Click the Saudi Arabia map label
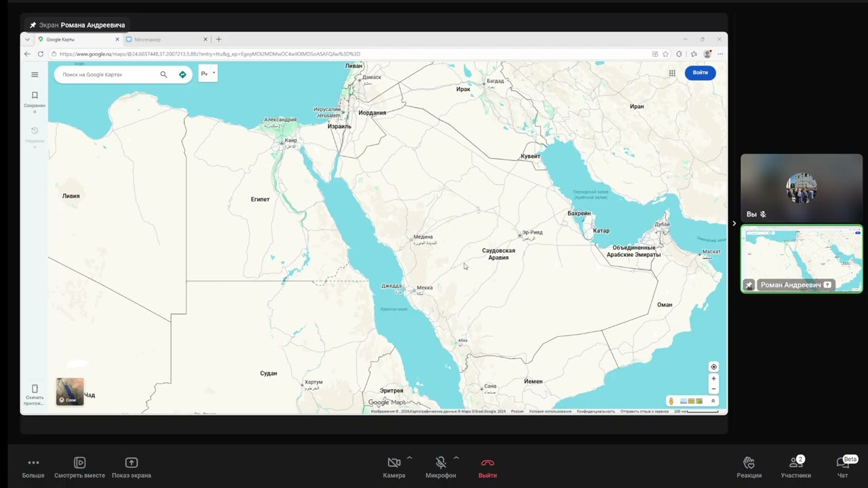Image resolution: width=868 pixels, height=488 pixels. [498, 254]
